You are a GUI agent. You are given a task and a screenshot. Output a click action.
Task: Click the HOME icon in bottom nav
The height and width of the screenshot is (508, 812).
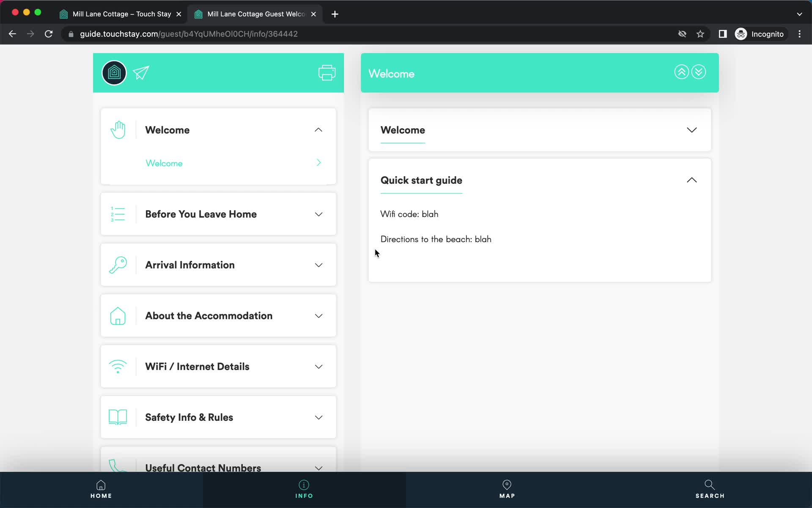tap(101, 489)
